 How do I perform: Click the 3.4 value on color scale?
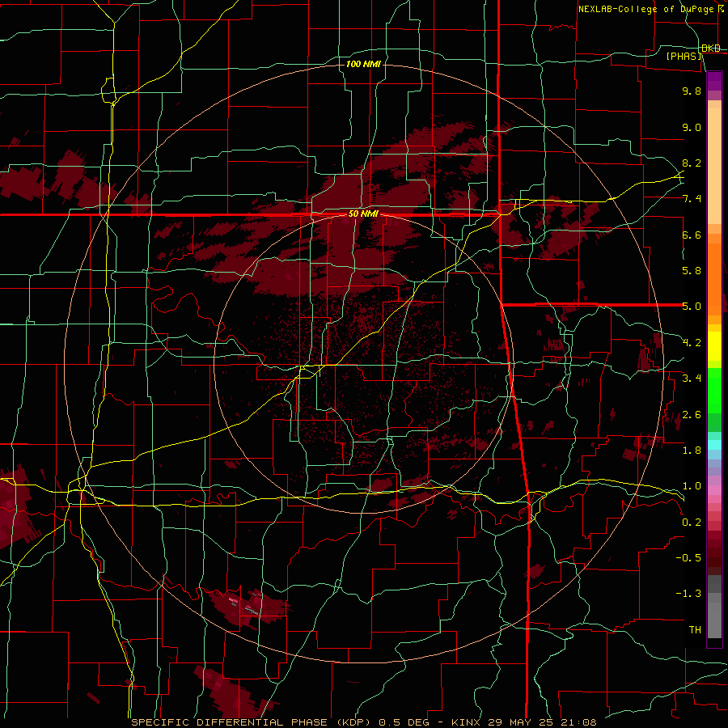pos(692,379)
